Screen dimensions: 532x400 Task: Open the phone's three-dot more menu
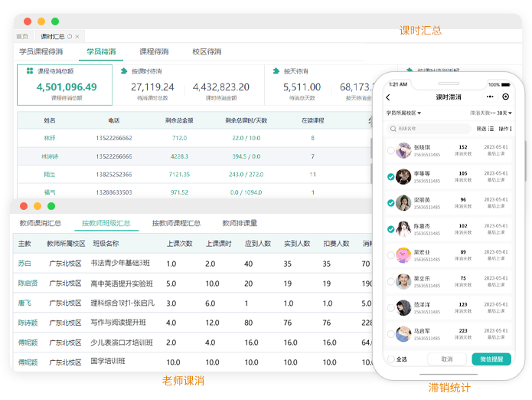[x=490, y=97]
